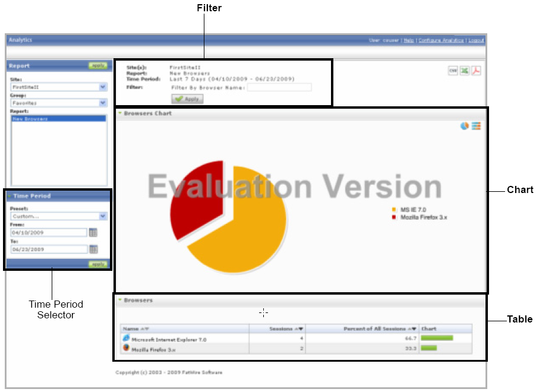Click Mozilla Firefox green percentage bar
536x392 pixels.
tap(429, 348)
